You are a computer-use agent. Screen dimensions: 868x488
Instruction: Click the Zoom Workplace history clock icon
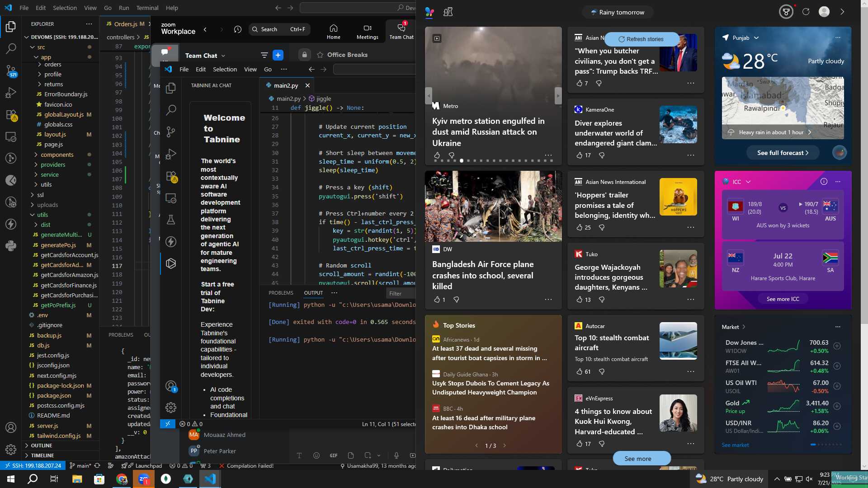[238, 29]
